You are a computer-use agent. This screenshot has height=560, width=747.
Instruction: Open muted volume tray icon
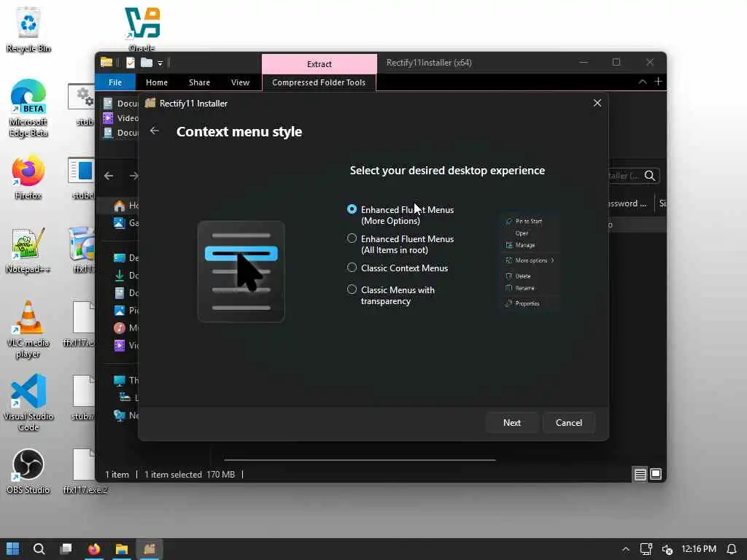coord(667,549)
